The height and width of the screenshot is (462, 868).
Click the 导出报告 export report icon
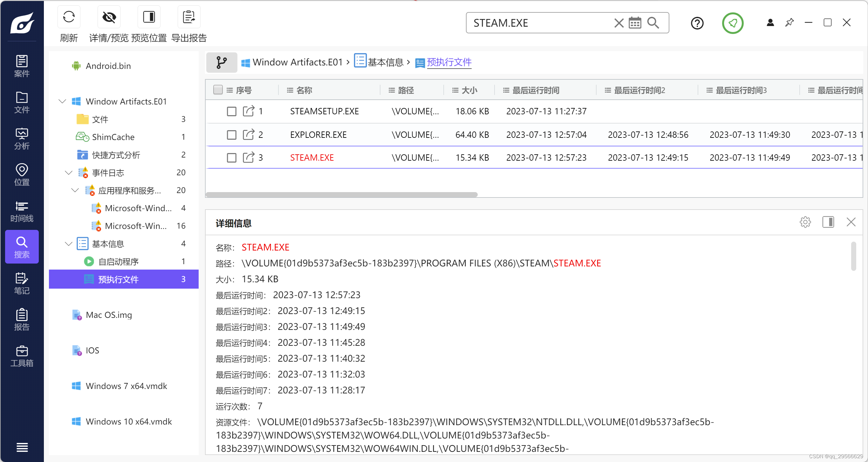(189, 17)
